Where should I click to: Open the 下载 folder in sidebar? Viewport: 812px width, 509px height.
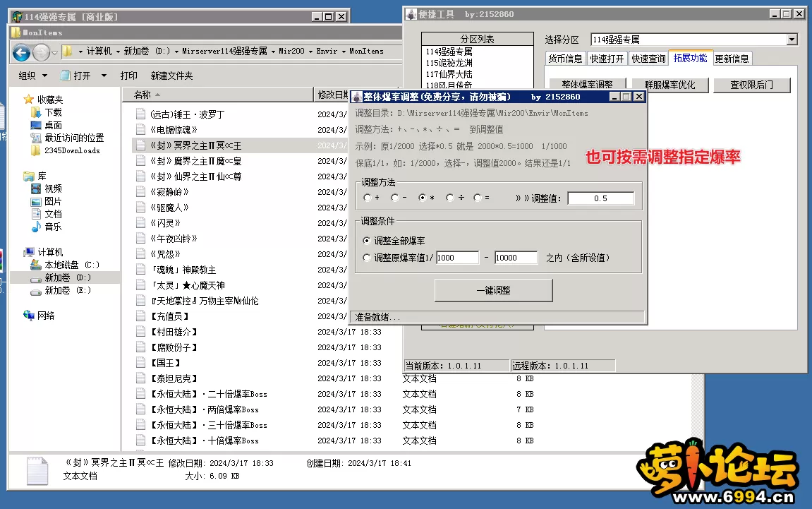coord(53,112)
